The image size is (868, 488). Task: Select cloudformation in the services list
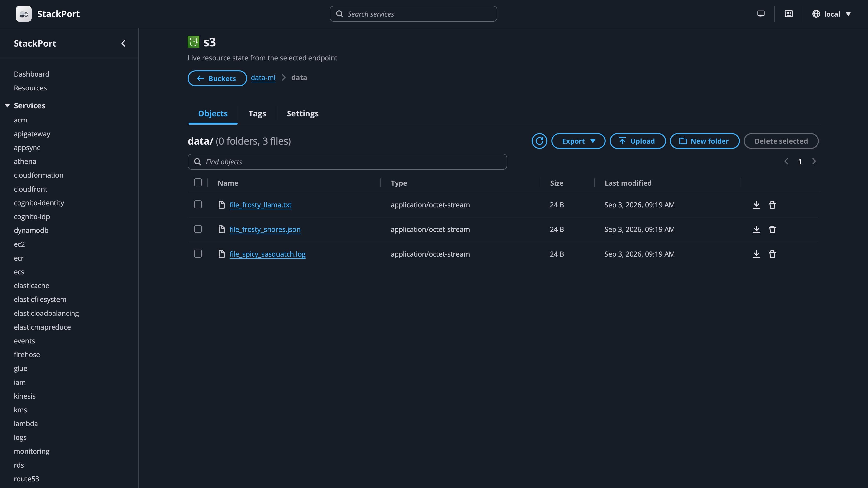38,175
